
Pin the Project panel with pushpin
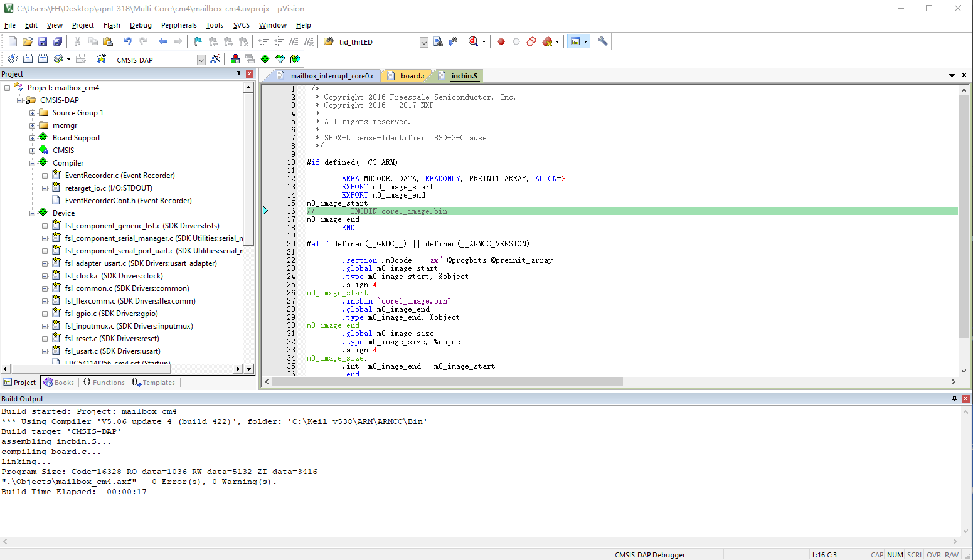238,74
